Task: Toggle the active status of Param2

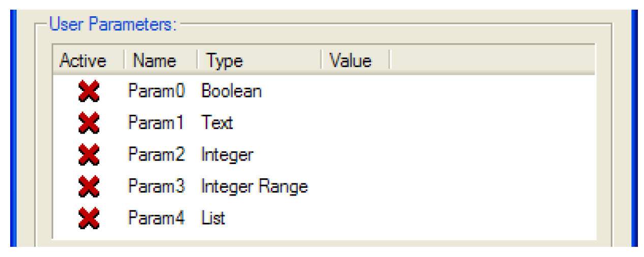Action: click(88, 155)
